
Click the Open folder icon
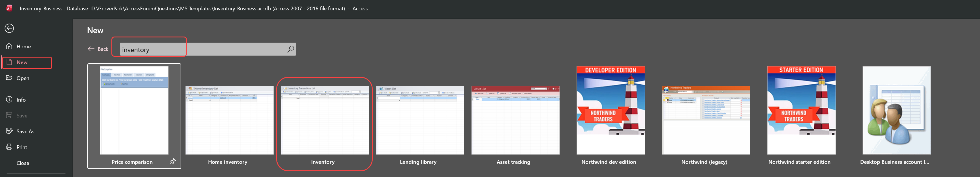click(x=9, y=78)
